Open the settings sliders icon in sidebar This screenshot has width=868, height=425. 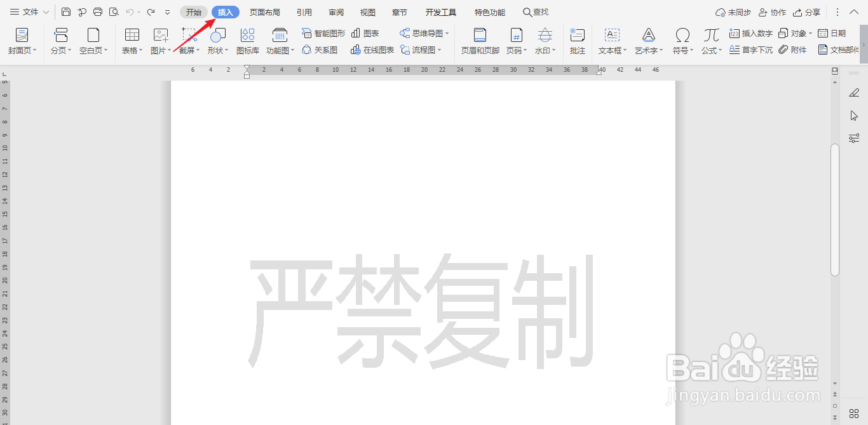click(854, 138)
